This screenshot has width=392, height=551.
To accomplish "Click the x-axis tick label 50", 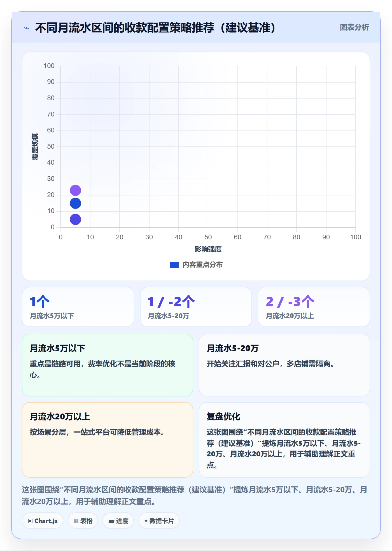I will [x=208, y=237].
